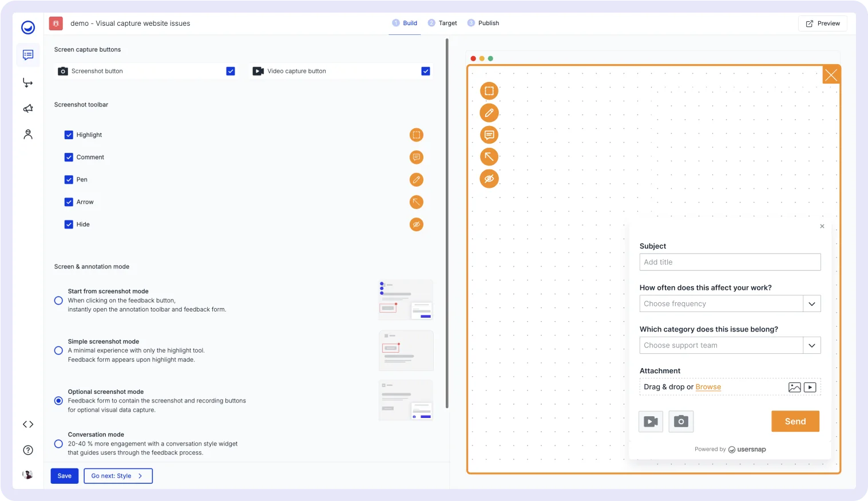Select Simple screenshot mode
Screen dimensions: 868x501
(58, 350)
